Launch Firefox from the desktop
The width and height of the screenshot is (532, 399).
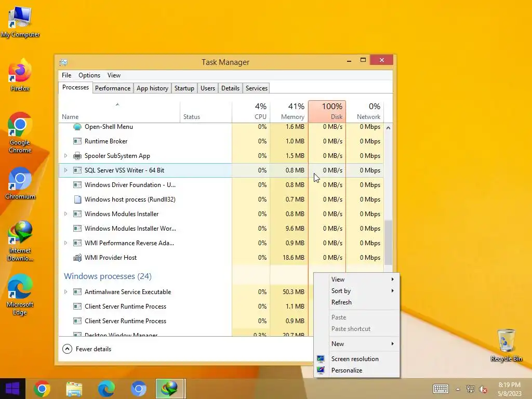[20, 75]
